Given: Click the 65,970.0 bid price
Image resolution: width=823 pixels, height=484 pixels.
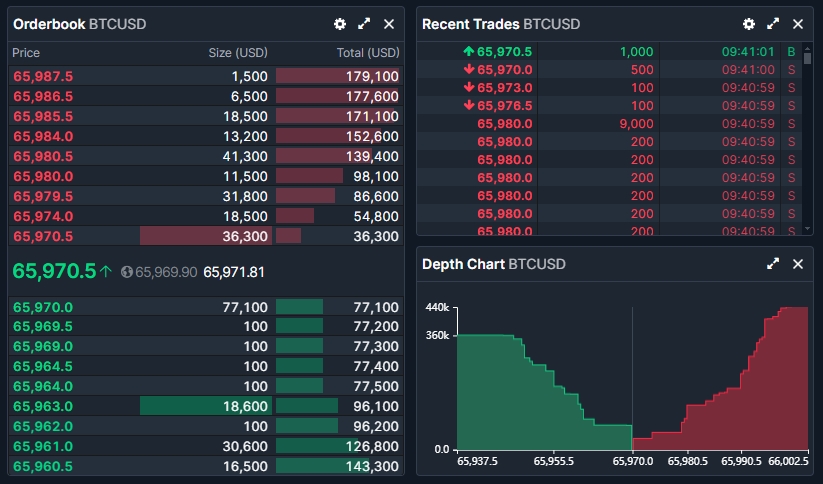Looking at the screenshot, I should pos(43,308).
